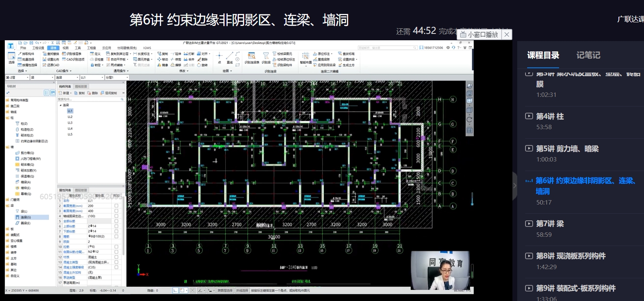This screenshot has width=644, height=301.
Task: Switch to the 记笔记 tab
Action: [x=588, y=55]
